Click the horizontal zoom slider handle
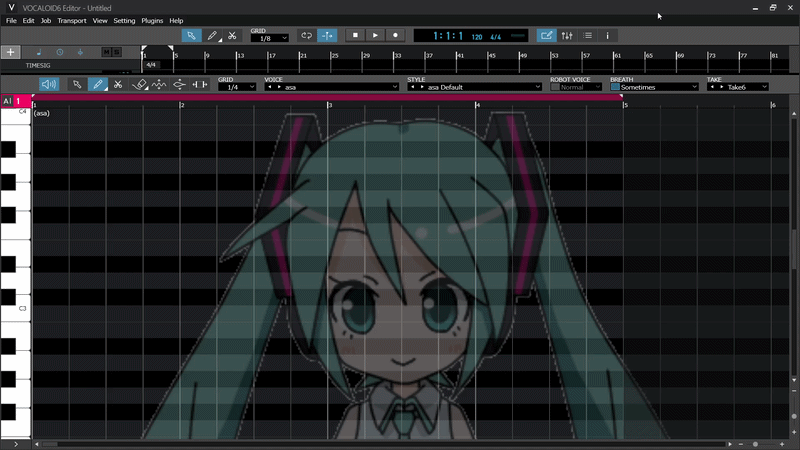The image size is (800, 450). (x=756, y=444)
